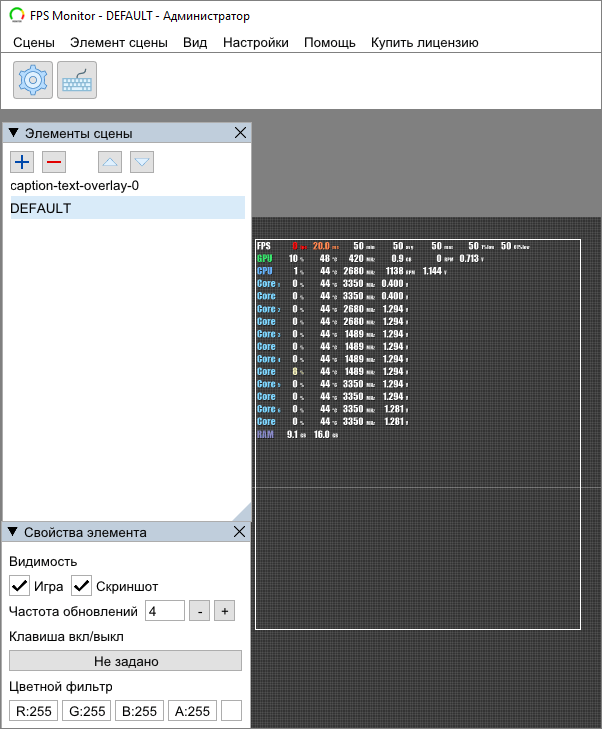The image size is (602, 729).
Task: Close the Элементы сцены panel
Action: tap(240, 133)
